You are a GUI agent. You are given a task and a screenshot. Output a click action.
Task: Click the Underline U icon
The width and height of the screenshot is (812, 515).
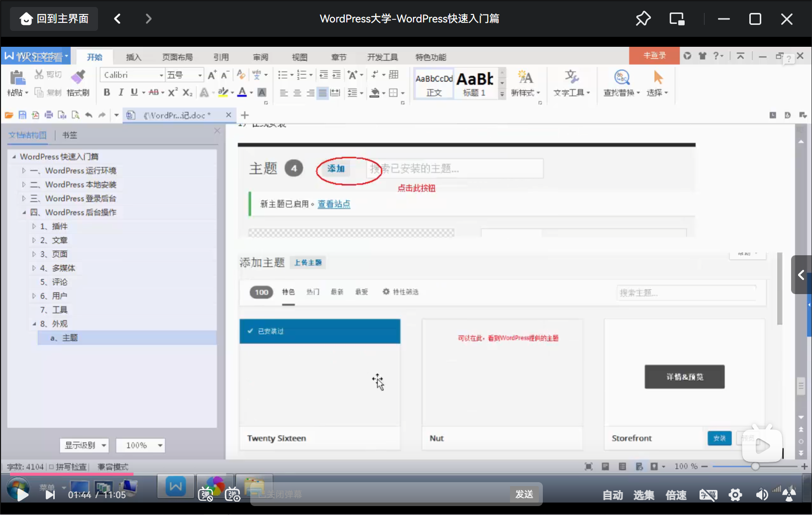coord(134,92)
